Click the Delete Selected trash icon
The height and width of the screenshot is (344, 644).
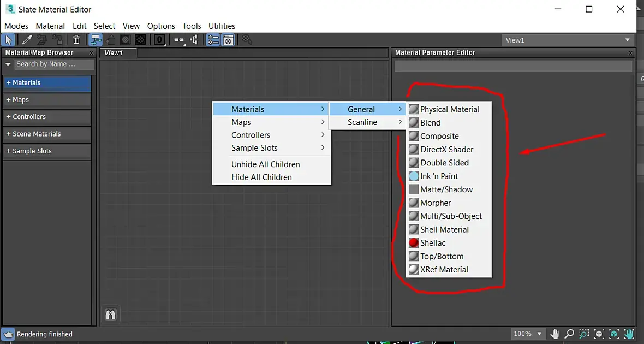pyautogui.click(x=76, y=40)
